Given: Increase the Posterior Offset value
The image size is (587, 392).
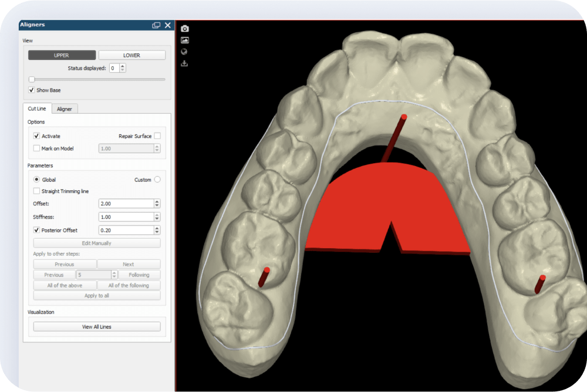Looking at the screenshot, I should coord(157,228).
